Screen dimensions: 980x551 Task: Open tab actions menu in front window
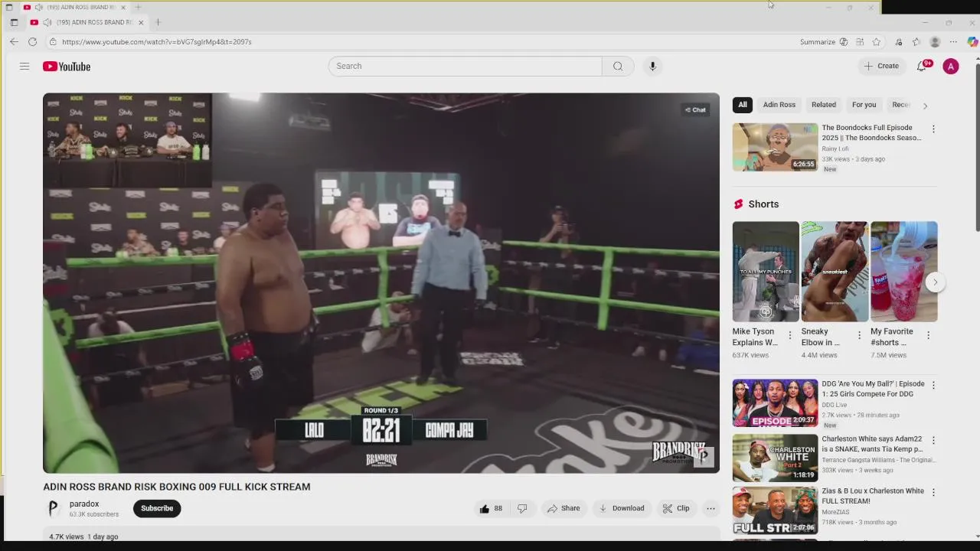pos(14,23)
